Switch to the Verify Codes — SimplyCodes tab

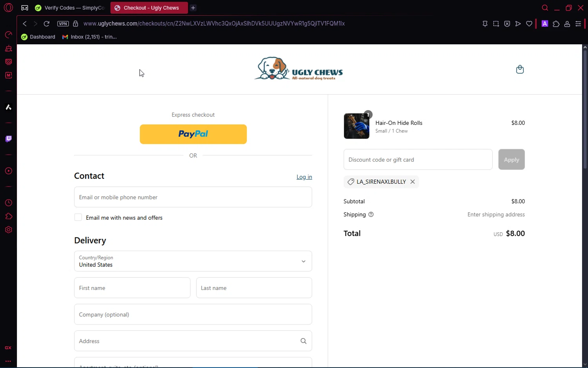tap(70, 8)
